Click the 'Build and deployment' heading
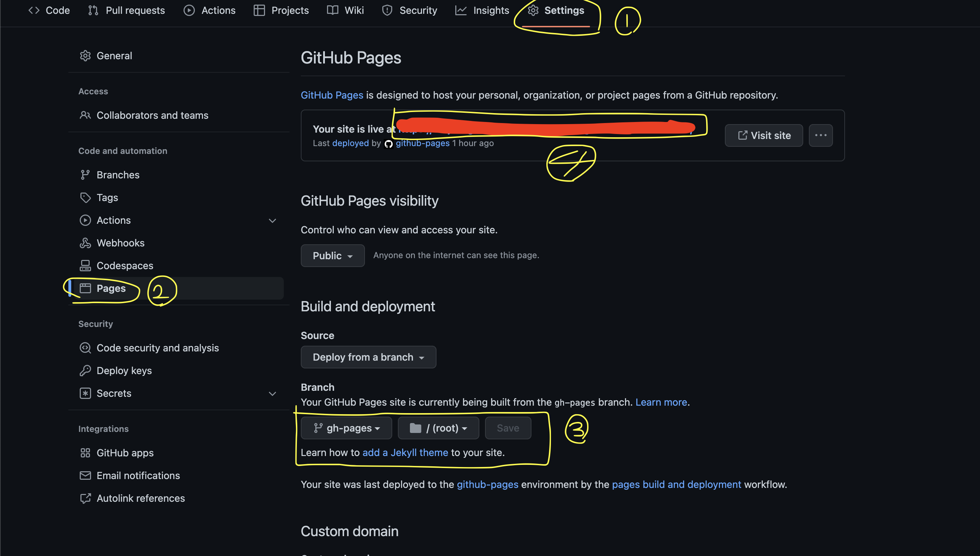 (x=368, y=306)
